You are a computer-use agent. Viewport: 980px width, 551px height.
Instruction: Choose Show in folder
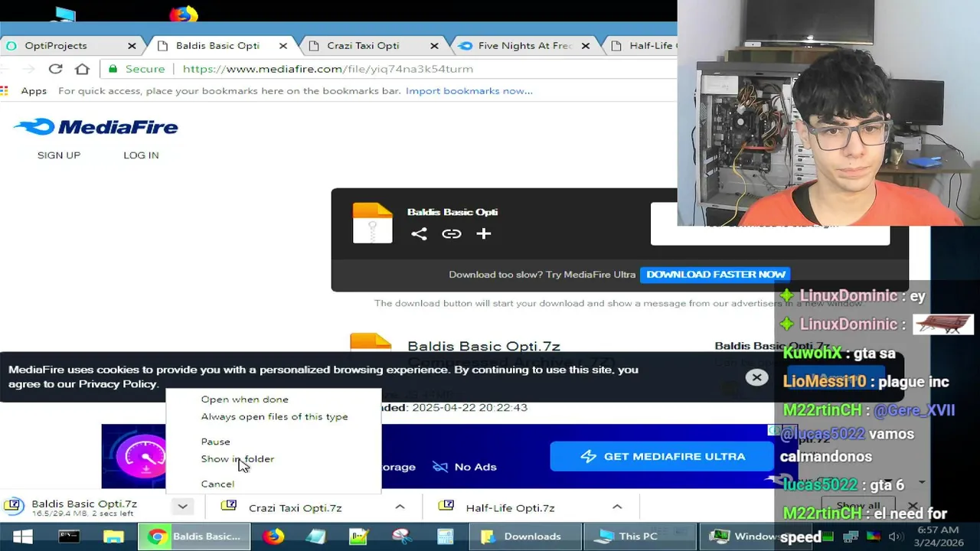tap(237, 459)
